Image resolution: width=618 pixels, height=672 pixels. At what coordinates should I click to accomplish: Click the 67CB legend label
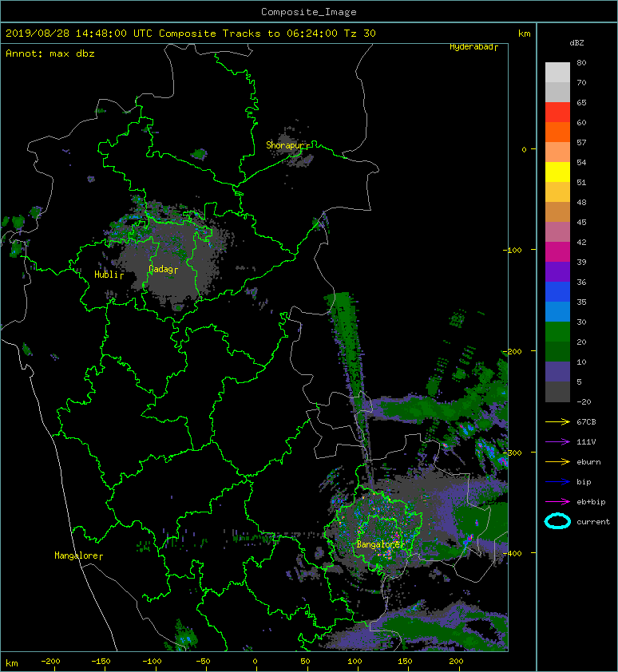[586, 422]
